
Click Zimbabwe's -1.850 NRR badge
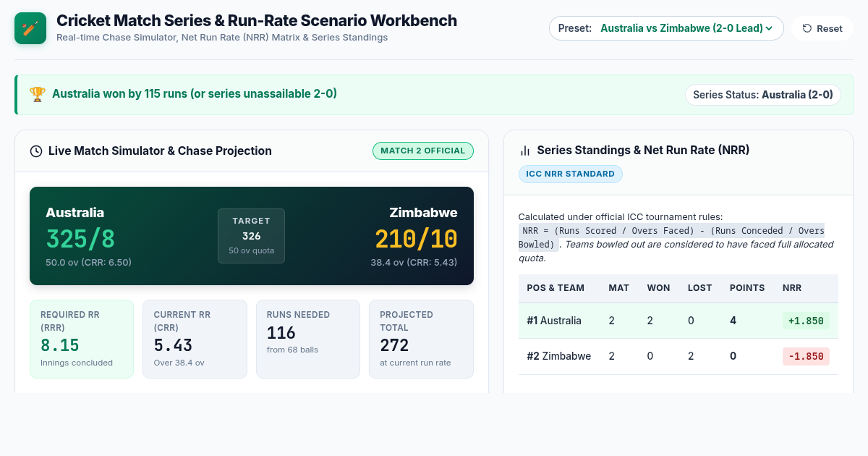(x=806, y=356)
